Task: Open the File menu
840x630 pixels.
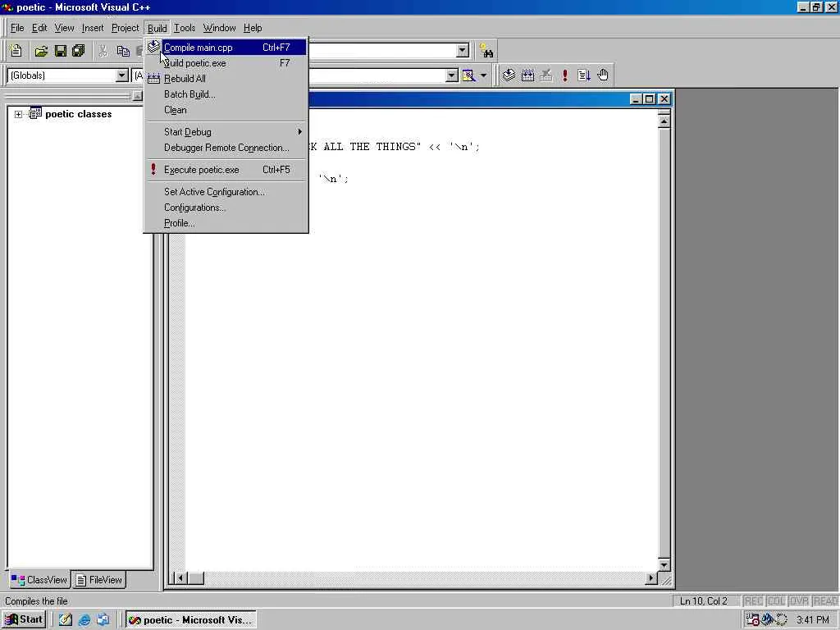Action: [17, 28]
